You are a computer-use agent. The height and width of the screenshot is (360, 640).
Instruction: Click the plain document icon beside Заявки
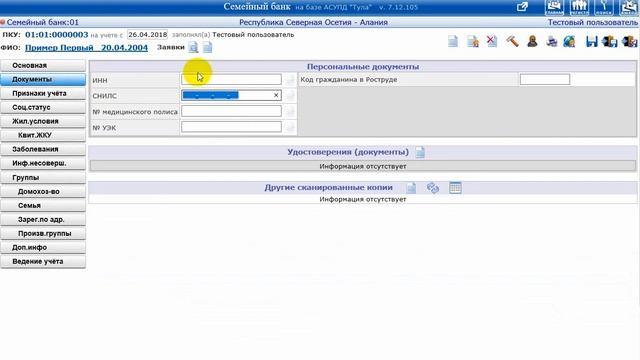208,47
